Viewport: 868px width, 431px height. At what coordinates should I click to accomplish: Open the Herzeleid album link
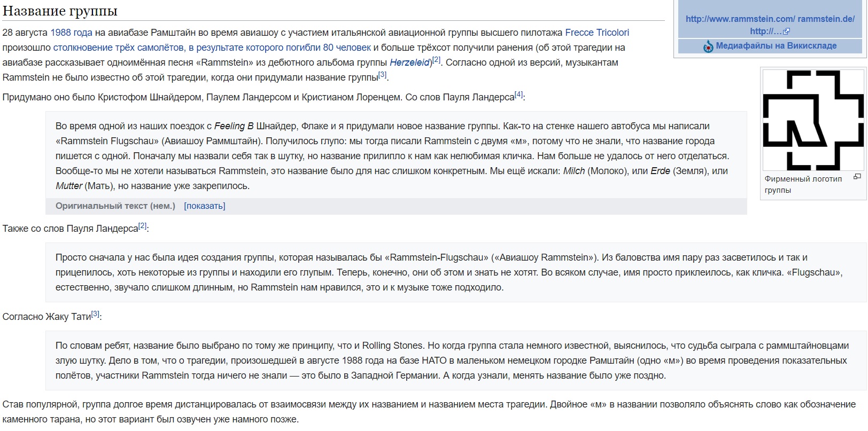pyautogui.click(x=410, y=62)
